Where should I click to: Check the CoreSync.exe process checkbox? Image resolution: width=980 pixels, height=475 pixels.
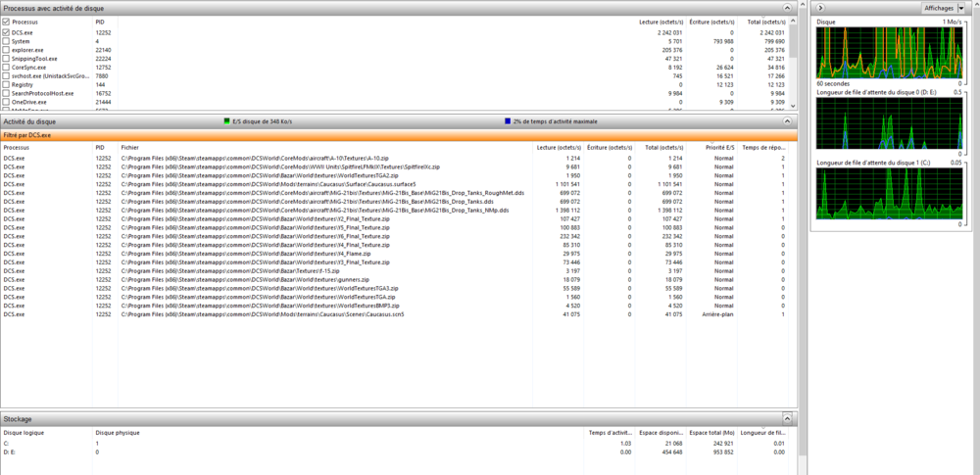coord(6,67)
